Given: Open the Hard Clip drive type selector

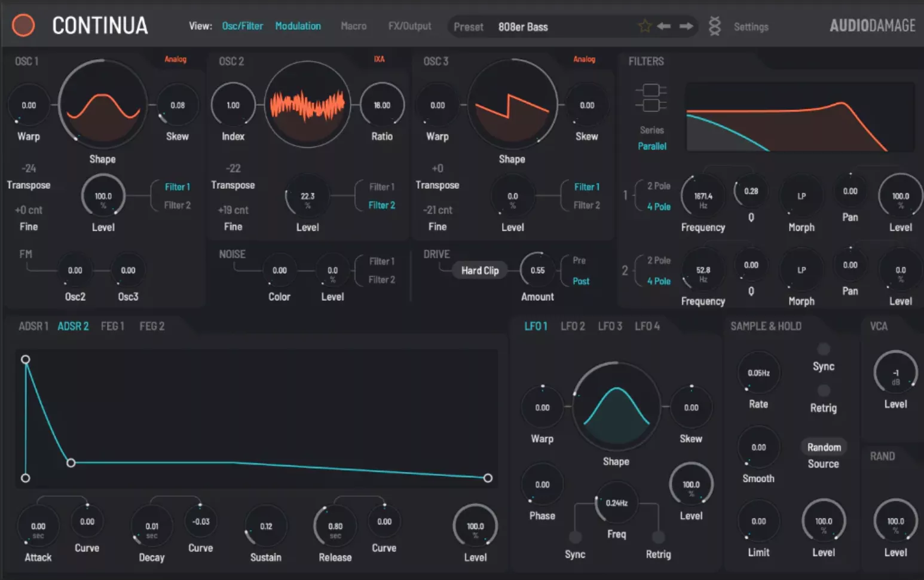Looking at the screenshot, I should [479, 270].
